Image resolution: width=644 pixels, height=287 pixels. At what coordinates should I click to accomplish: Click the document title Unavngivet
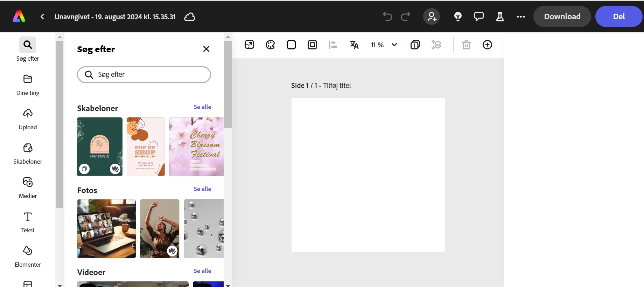(x=115, y=16)
